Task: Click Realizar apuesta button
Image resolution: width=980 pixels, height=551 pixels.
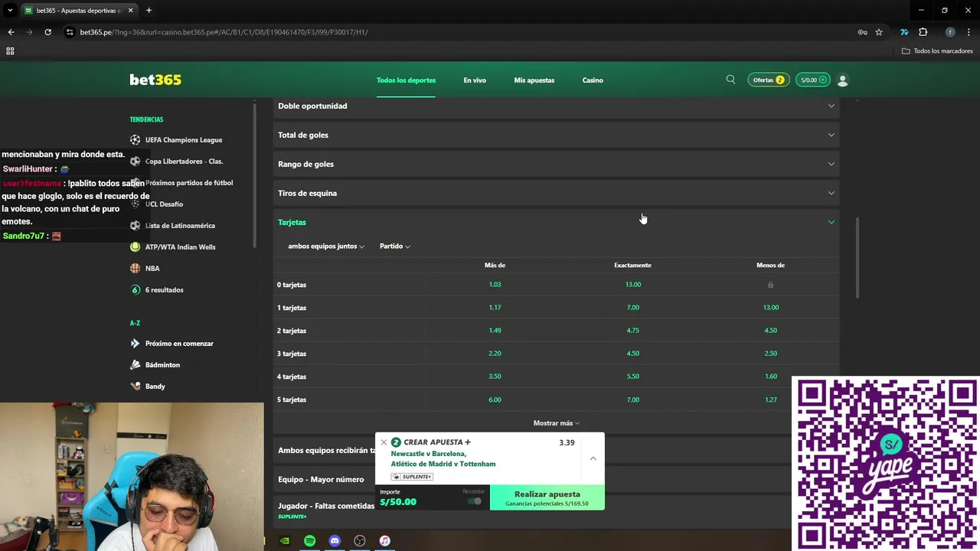Action: [x=547, y=497]
